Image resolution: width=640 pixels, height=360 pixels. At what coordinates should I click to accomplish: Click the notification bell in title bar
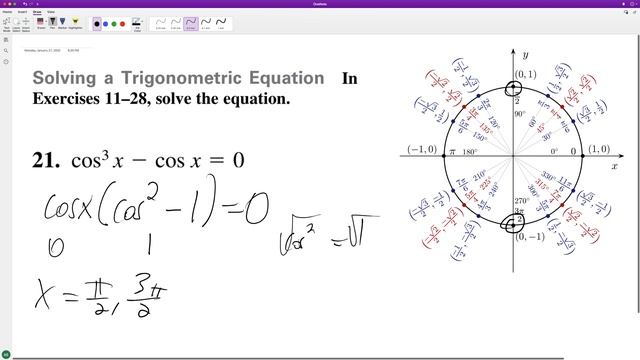623,4
